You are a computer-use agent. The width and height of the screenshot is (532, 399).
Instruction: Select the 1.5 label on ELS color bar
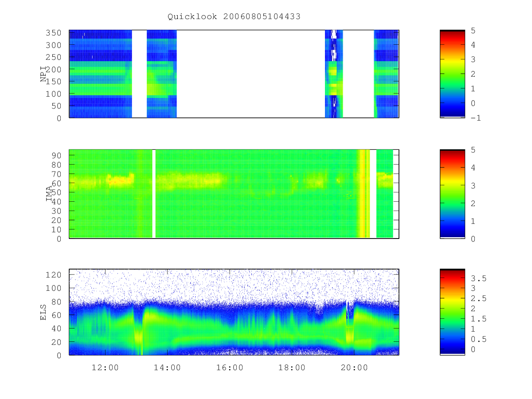478,319
